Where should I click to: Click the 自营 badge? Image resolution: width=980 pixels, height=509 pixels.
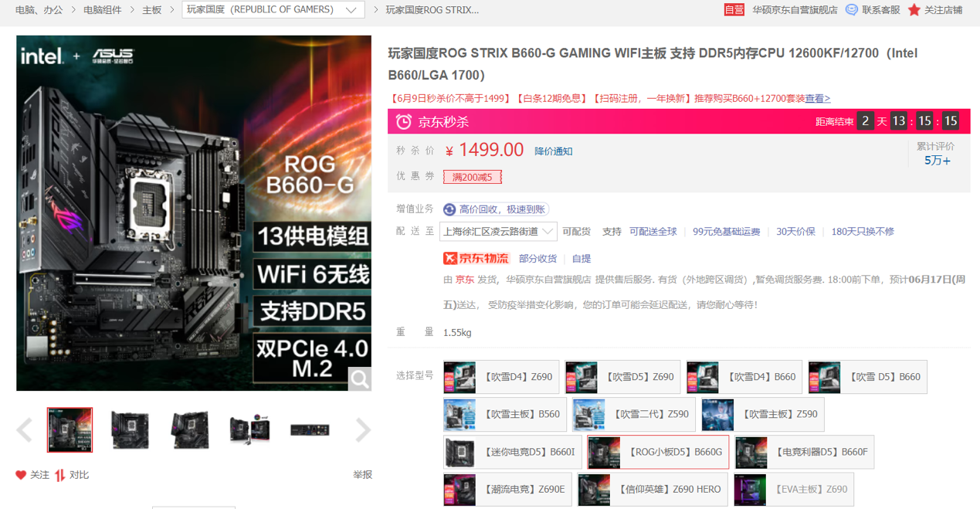[734, 10]
